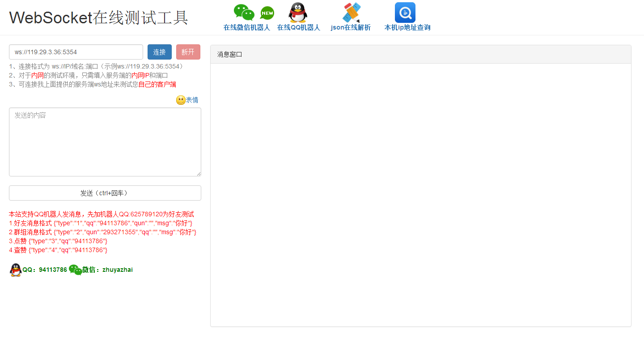Screen dimensions: 644x339
Task: Go to json在线解析 page
Action: pyautogui.click(x=351, y=27)
